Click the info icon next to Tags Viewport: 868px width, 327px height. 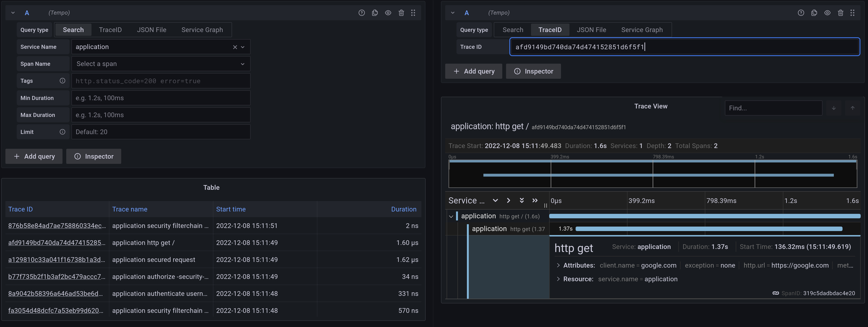[62, 80]
